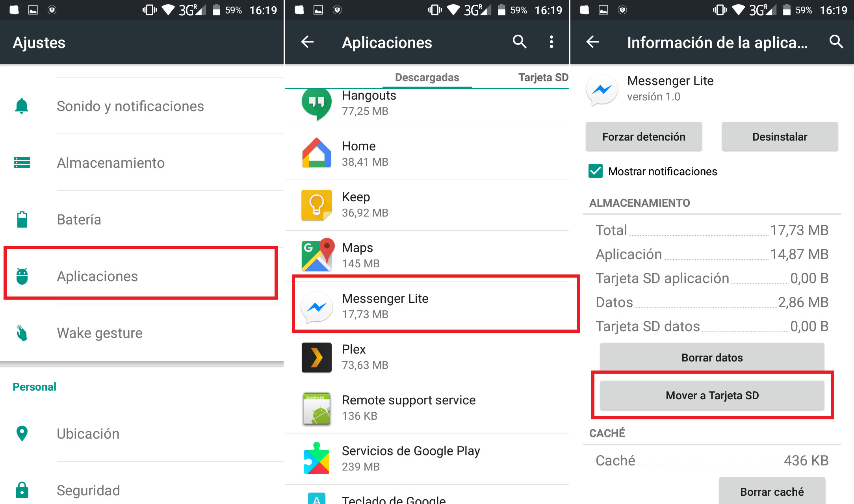Screen dimensions: 854x504
Task: Open Ubicación settings
Action: tap(142, 434)
